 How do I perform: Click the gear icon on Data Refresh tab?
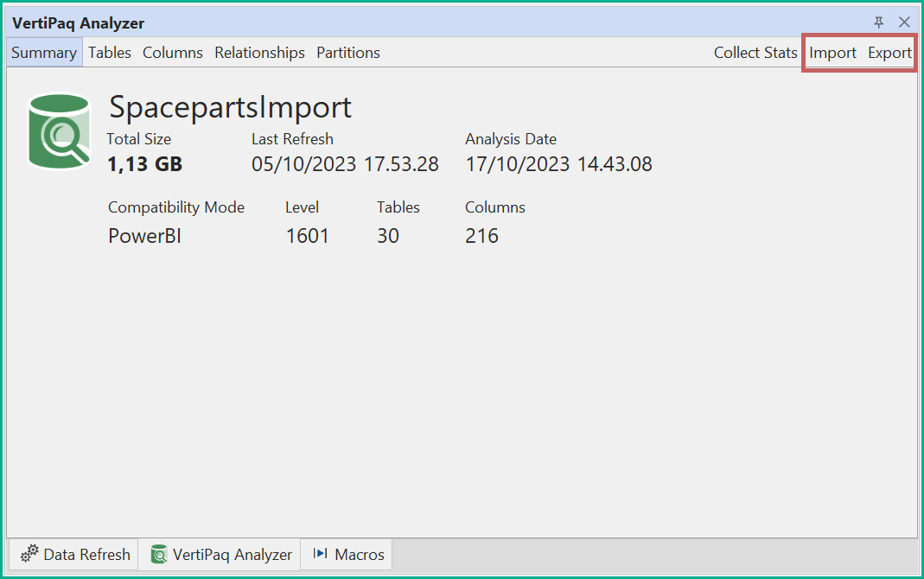click(29, 554)
